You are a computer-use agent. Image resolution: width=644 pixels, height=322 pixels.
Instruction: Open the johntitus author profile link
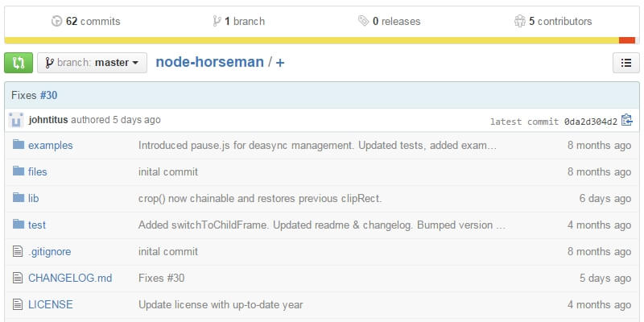pyautogui.click(x=48, y=120)
